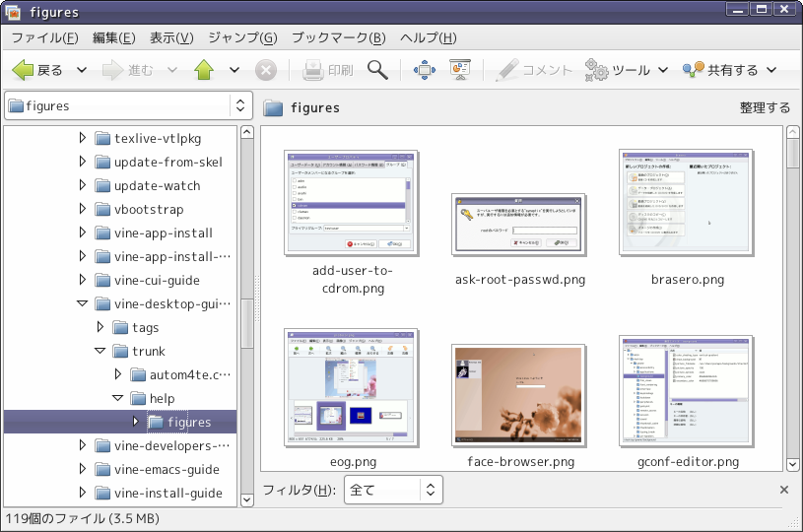
Task: Select the vine-emacs-guide folder
Action: (x=167, y=469)
